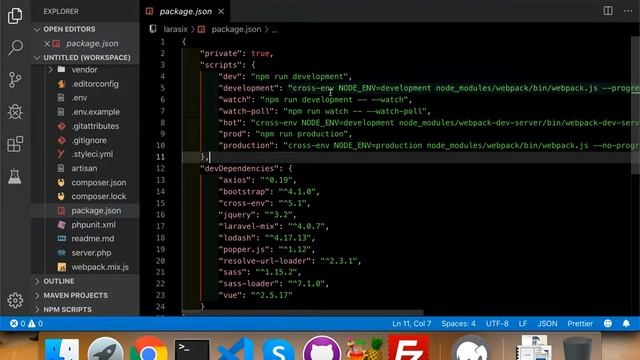
Task: Open GitHub Desktop from the dock
Action: pyautogui.click(x=322, y=348)
